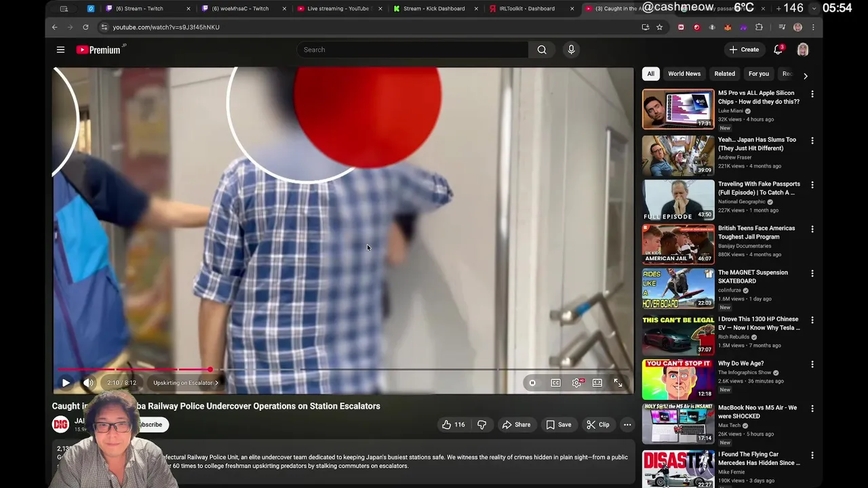Dislike this video
This screenshot has width=868, height=488.
[482, 424]
